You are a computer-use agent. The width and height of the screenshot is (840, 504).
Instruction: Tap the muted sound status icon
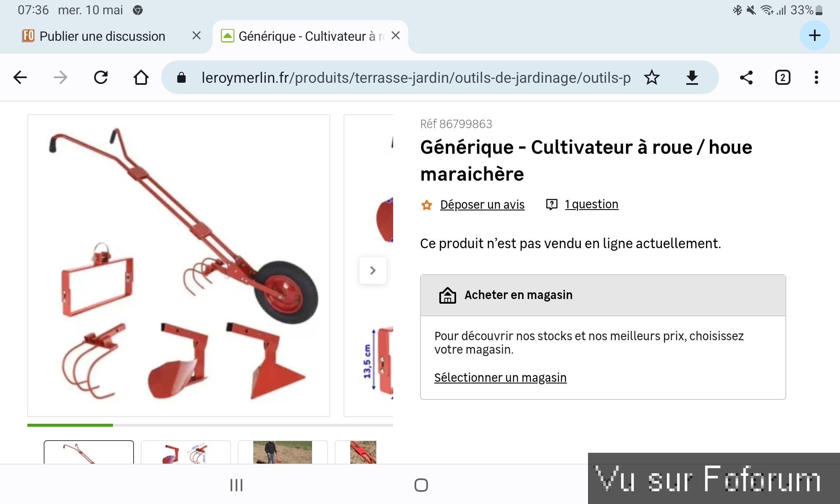click(751, 10)
